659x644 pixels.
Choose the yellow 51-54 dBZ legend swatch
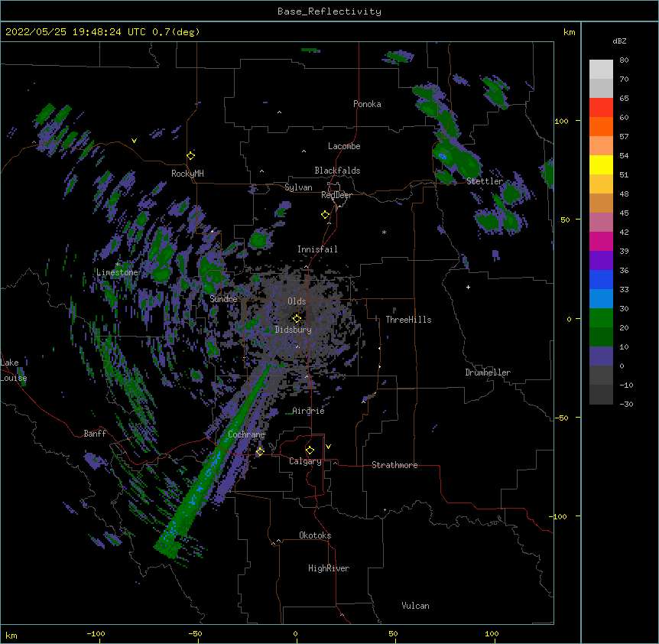click(601, 164)
